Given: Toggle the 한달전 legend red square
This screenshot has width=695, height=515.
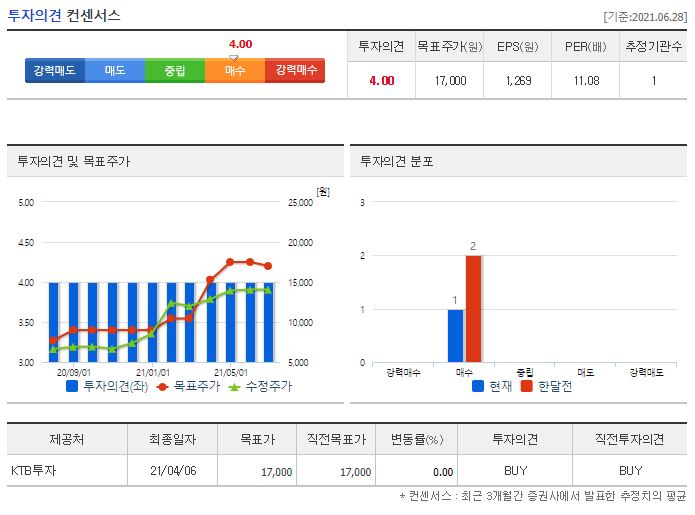Looking at the screenshot, I should pyautogui.click(x=526, y=386).
